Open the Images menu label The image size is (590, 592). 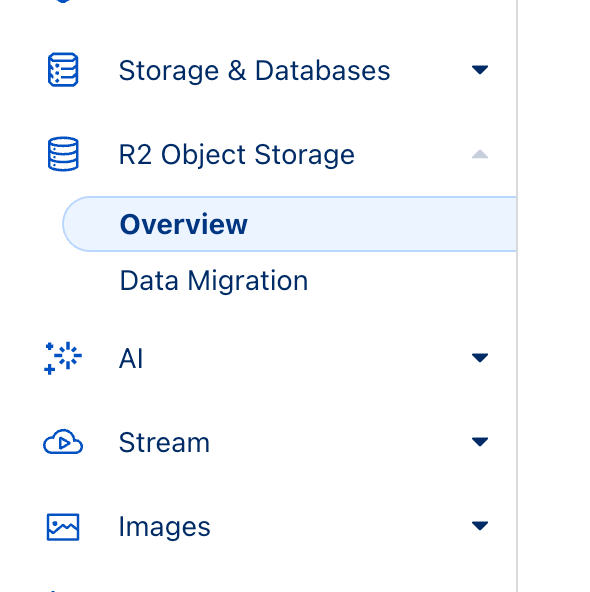point(165,527)
